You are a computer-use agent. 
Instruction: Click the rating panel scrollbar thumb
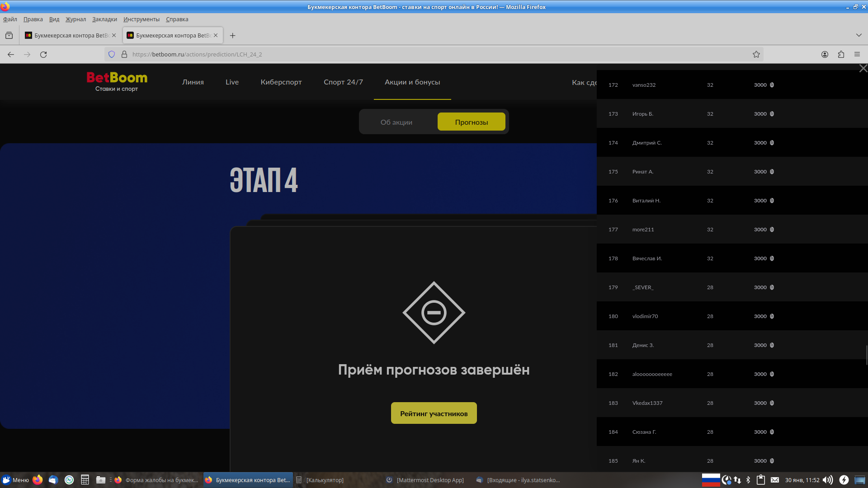coord(866,355)
